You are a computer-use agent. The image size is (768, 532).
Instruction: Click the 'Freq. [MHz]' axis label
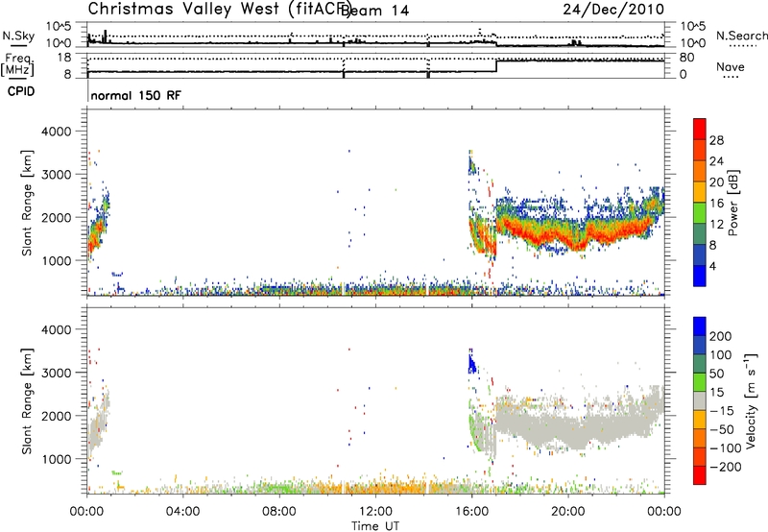tap(17, 65)
